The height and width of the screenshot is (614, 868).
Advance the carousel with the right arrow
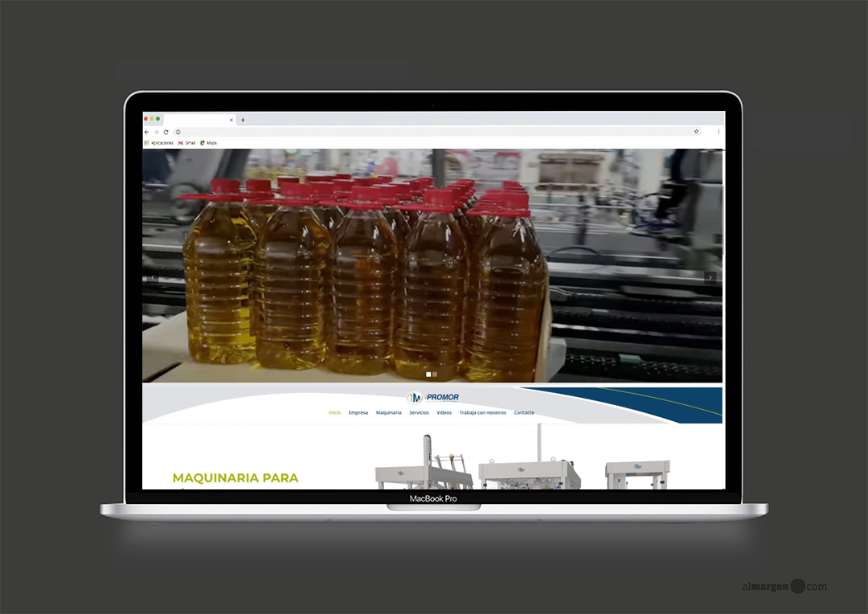point(710,276)
